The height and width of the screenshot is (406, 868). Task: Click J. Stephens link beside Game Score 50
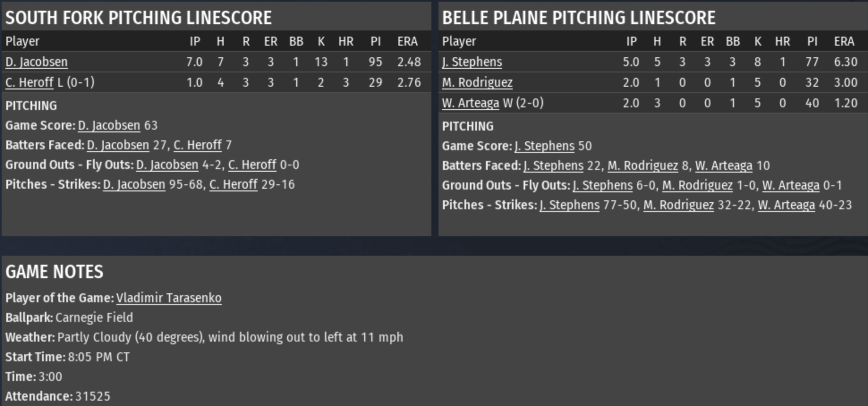(x=544, y=146)
